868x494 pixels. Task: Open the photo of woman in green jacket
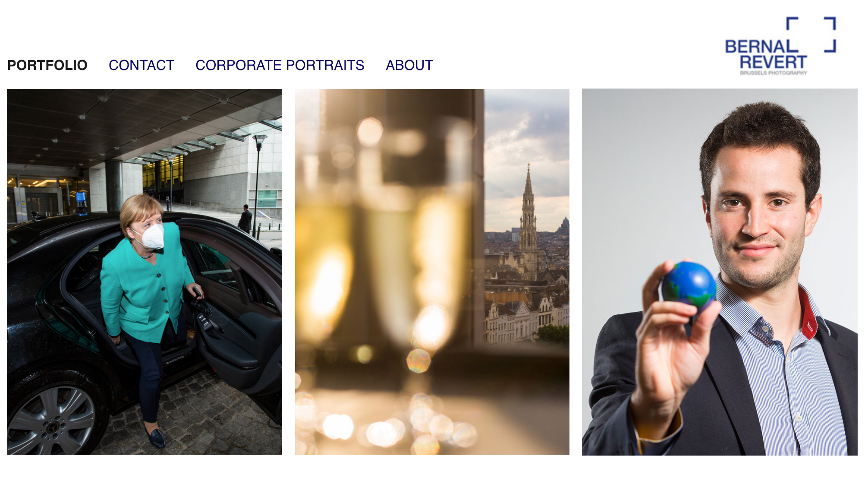coord(145,272)
